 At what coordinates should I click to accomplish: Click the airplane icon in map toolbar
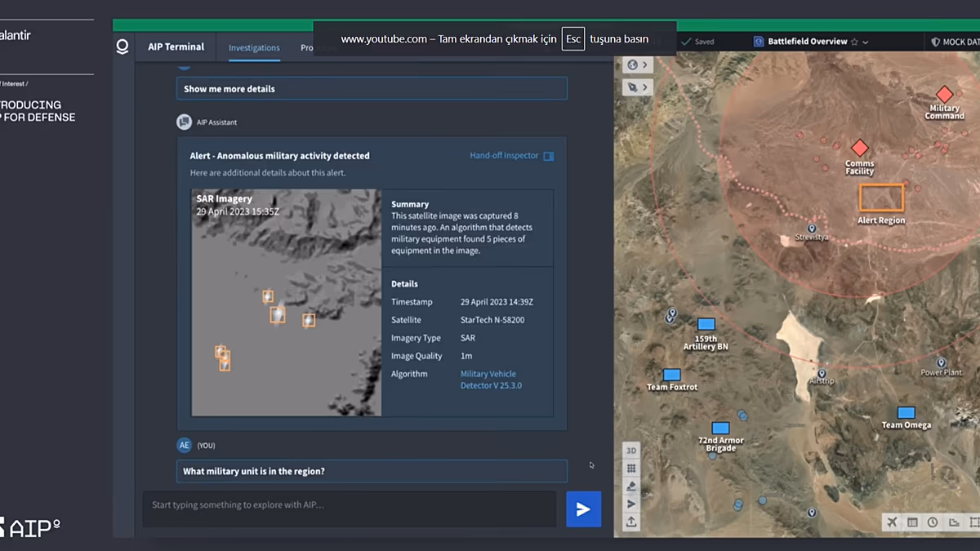[x=892, y=522]
